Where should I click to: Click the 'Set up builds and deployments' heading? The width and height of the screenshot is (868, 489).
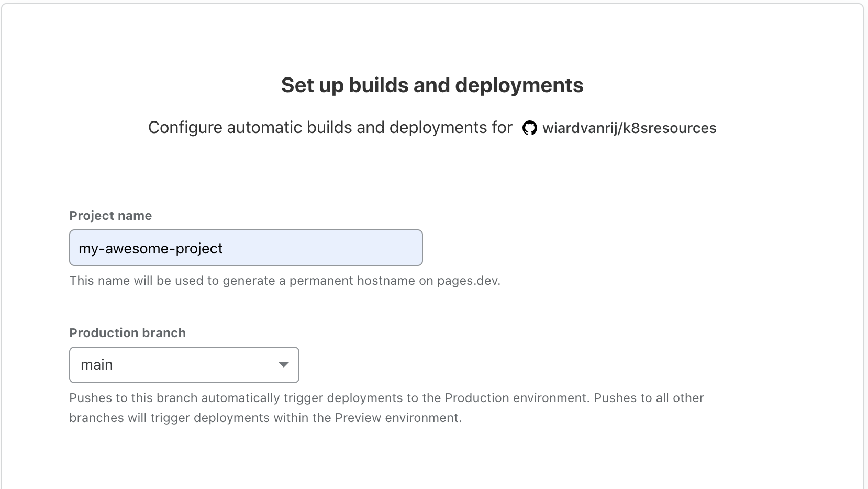432,85
